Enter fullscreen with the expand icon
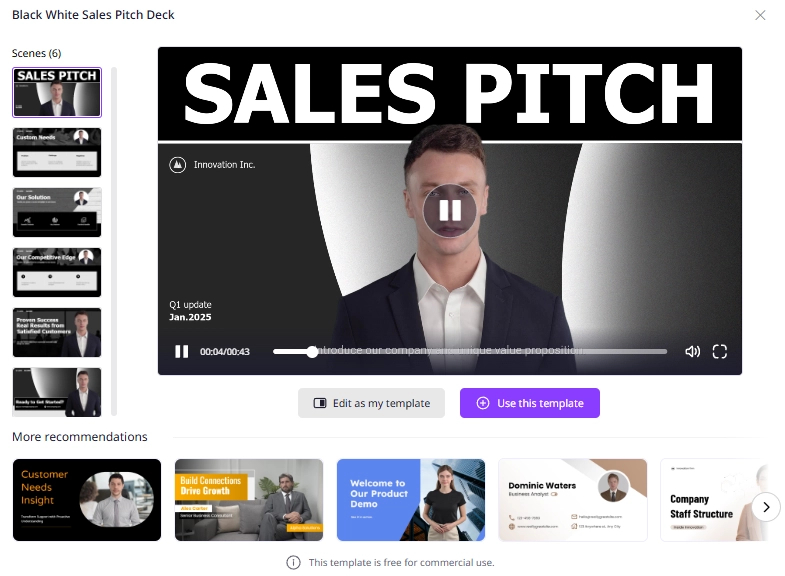Image resolution: width=785 pixels, height=576 pixels. click(719, 352)
